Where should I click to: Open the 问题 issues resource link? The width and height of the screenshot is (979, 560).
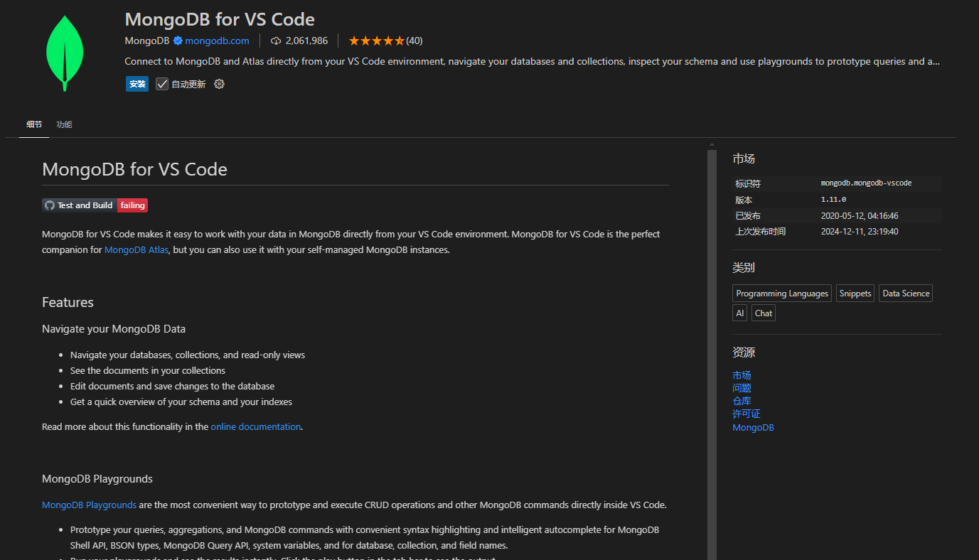pos(742,388)
